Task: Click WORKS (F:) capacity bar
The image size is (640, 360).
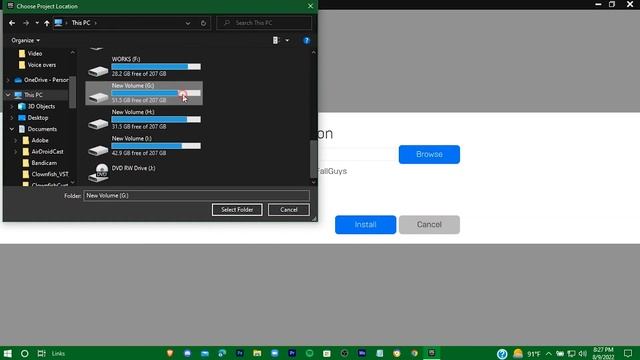Action: pyautogui.click(x=156, y=67)
